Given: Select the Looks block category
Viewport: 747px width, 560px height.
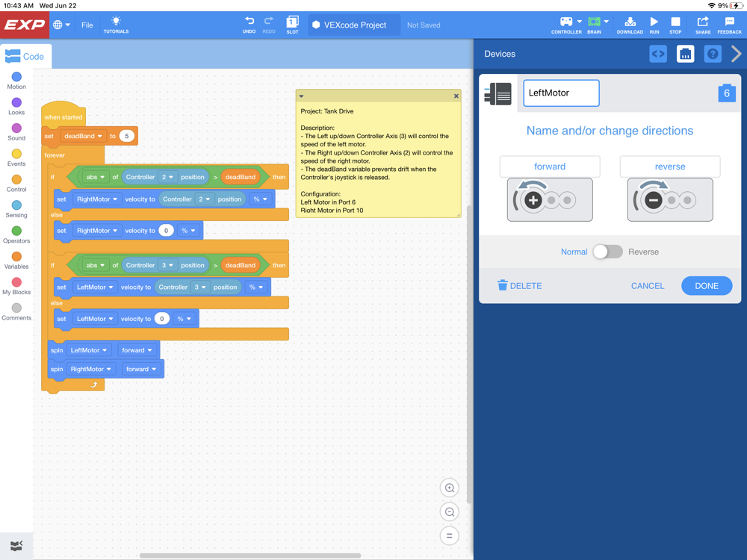Looking at the screenshot, I should pos(16,106).
